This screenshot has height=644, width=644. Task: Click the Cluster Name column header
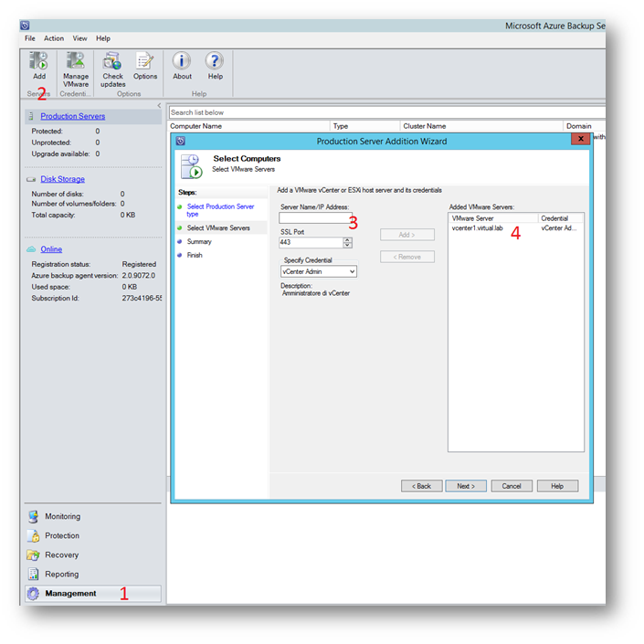click(481, 126)
